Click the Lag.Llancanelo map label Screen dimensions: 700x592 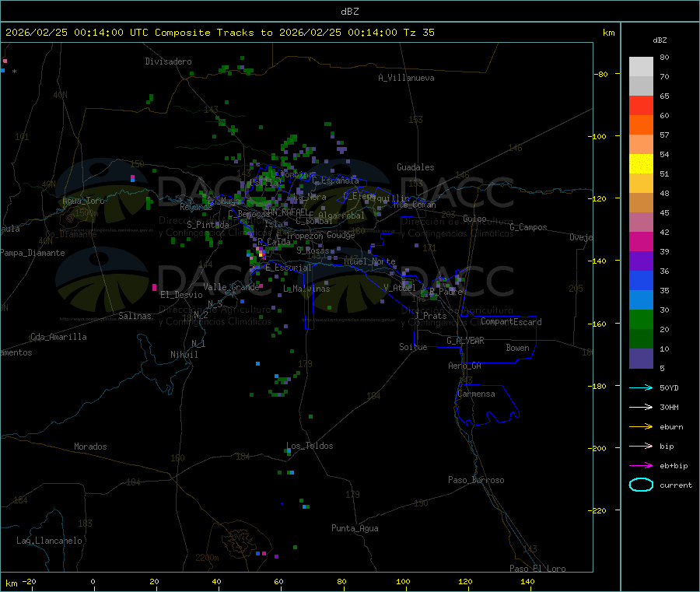(50, 541)
